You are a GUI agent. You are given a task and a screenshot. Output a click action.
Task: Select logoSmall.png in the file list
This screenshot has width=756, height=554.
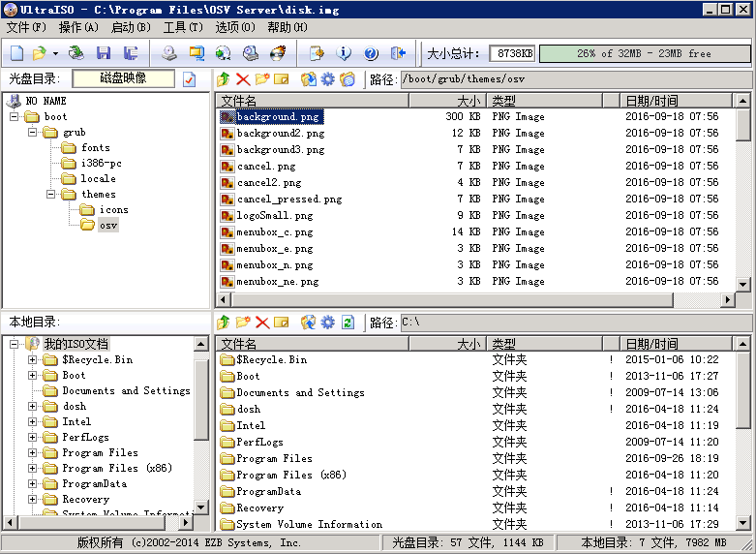(x=274, y=215)
